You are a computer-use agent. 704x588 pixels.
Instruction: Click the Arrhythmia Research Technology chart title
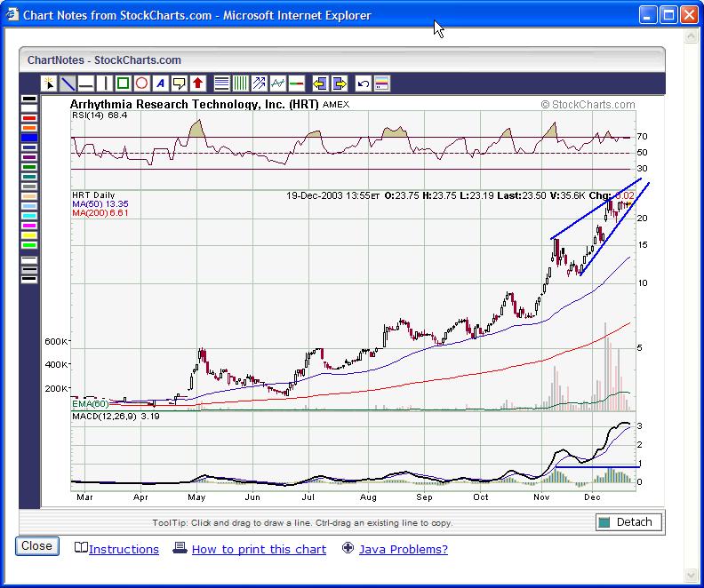point(194,105)
